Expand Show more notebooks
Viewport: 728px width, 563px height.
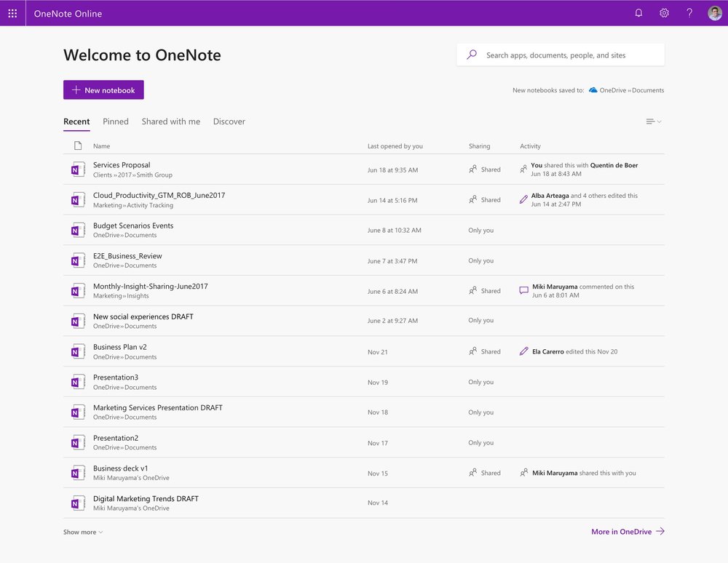(x=83, y=532)
